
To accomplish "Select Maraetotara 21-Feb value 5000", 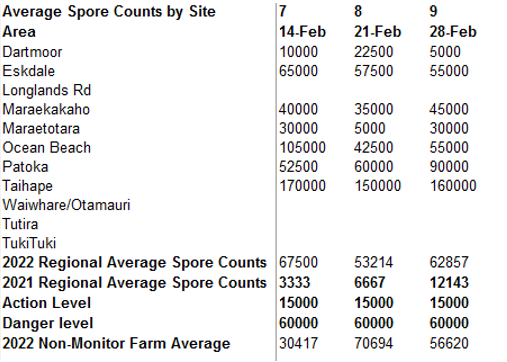I will (370, 128).
